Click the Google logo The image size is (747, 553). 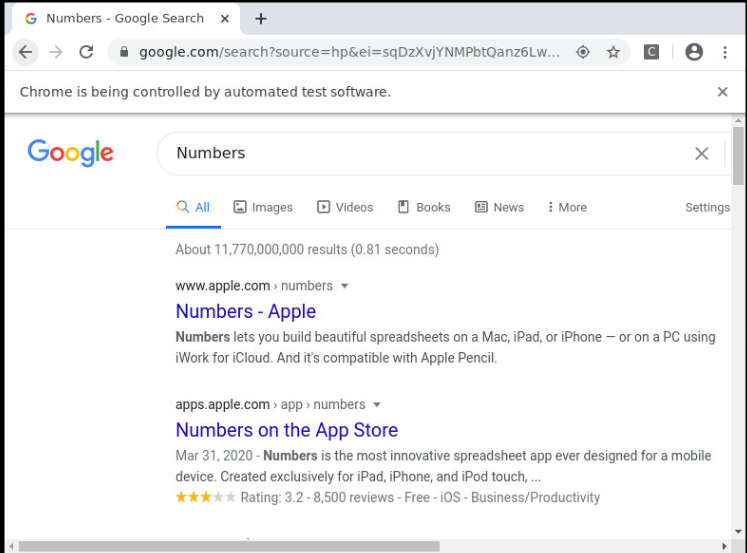pyautogui.click(x=70, y=153)
